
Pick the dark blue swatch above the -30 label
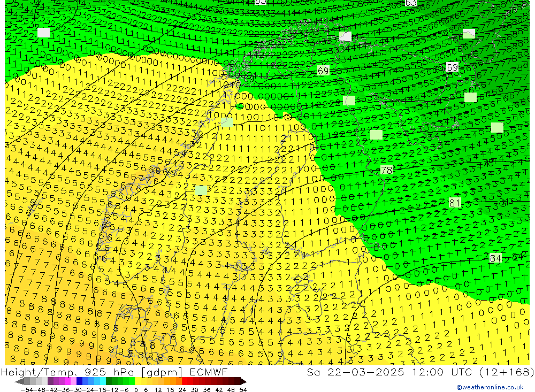click(79, 381)
